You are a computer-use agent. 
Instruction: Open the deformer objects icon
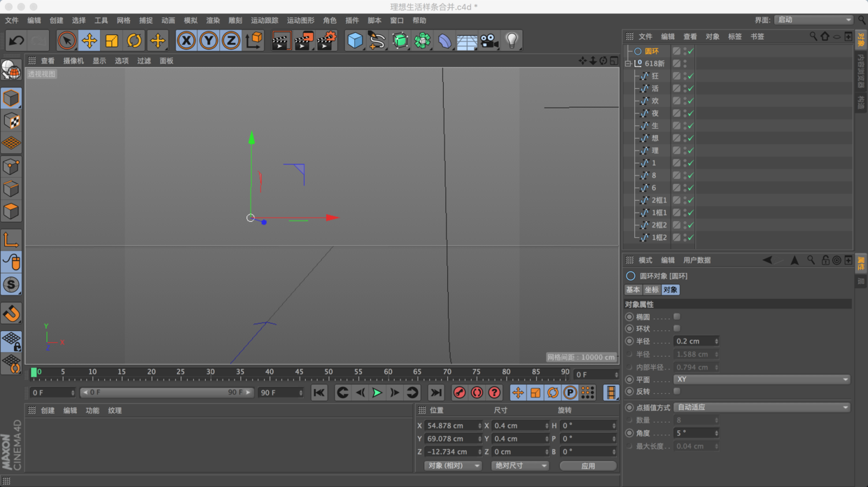[x=444, y=41]
